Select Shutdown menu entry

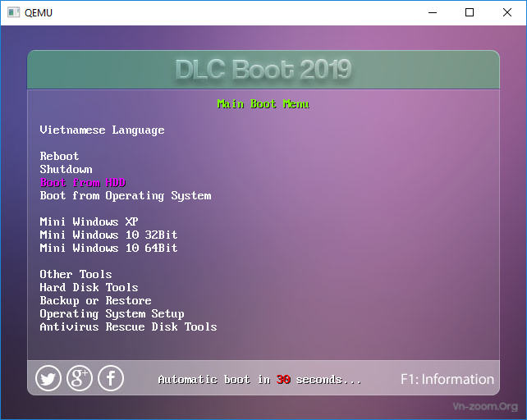[x=66, y=169]
